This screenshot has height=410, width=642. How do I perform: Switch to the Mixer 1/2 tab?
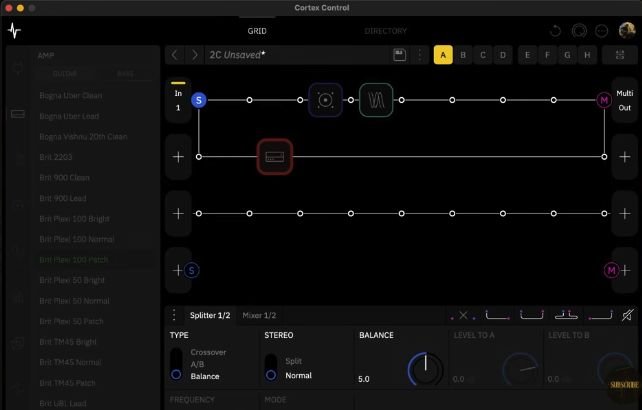(259, 315)
